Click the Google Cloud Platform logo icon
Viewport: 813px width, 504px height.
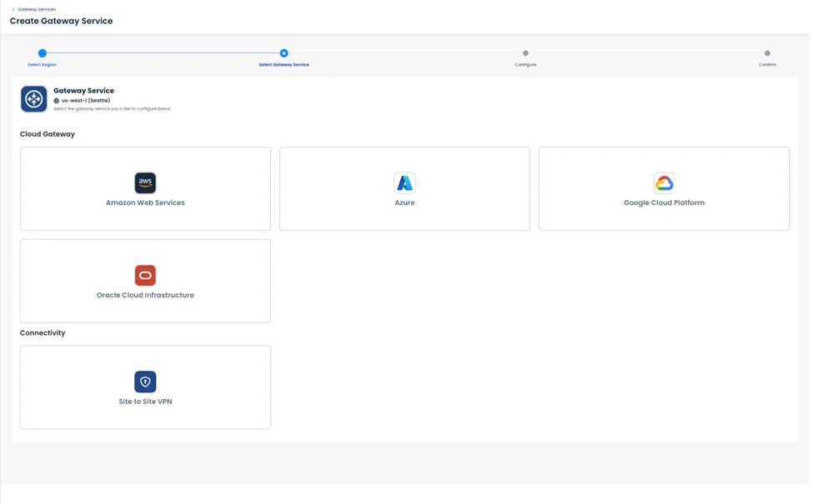pyautogui.click(x=664, y=182)
